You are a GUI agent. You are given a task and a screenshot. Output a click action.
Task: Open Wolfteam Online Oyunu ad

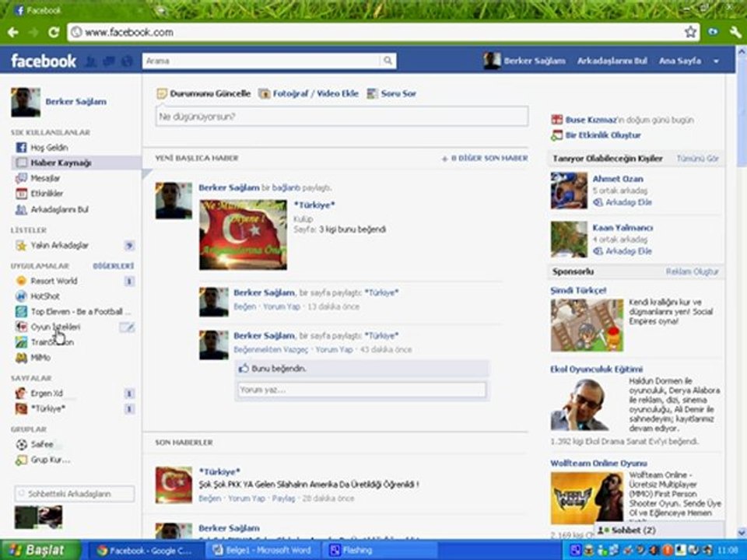click(598, 464)
